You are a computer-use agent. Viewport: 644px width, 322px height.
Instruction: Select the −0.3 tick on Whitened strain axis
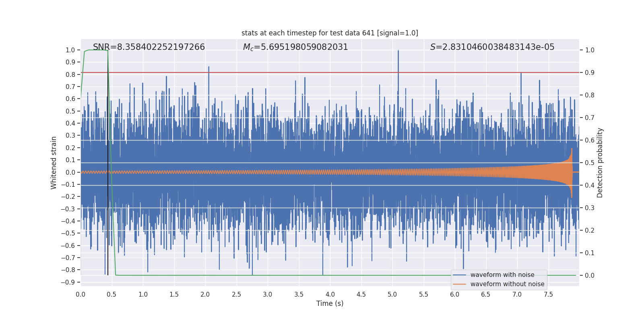[68, 209]
